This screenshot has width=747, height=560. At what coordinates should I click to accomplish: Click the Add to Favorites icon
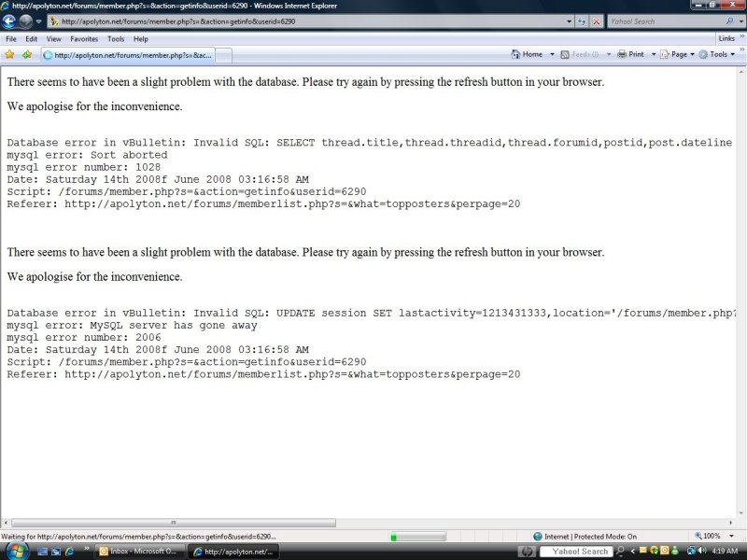click(x=26, y=54)
